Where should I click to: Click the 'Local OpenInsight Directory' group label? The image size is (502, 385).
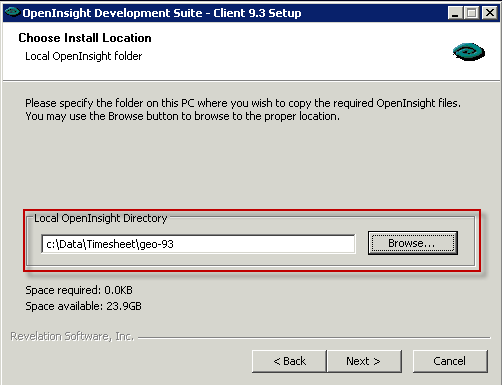coord(101,218)
